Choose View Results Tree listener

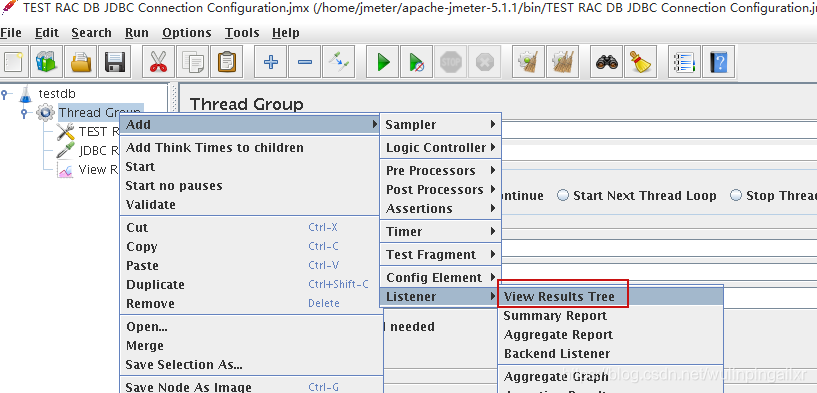click(x=611, y=297)
